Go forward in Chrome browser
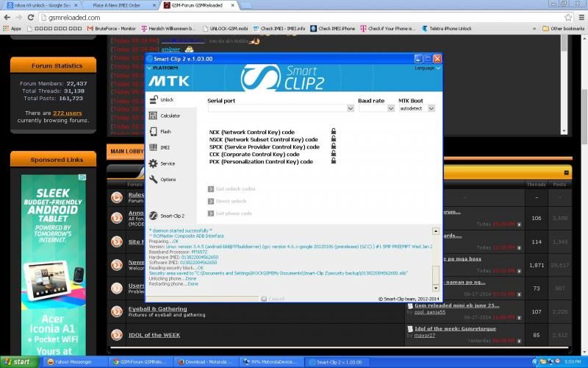 tap(19, 17)
